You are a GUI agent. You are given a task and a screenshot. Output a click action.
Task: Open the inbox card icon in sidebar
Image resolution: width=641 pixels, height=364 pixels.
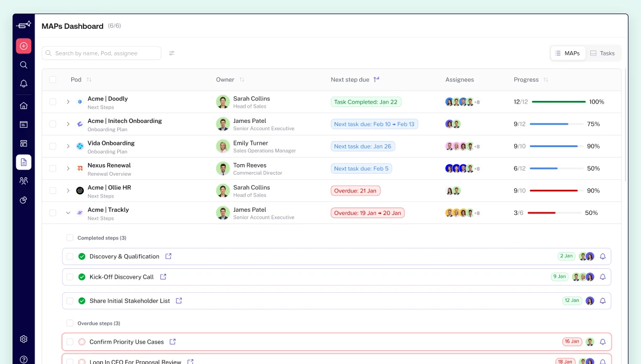pyautogui.click(x=24, y=124)
